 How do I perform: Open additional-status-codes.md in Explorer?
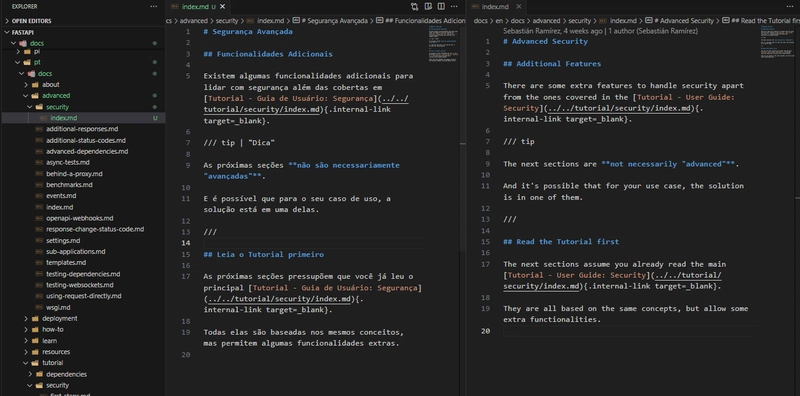86,140
